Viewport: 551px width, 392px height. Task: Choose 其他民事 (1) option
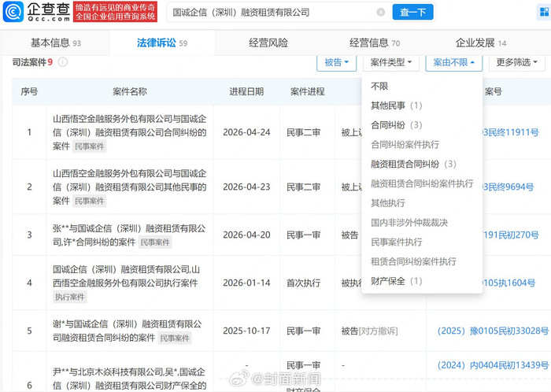pos(397,105)
